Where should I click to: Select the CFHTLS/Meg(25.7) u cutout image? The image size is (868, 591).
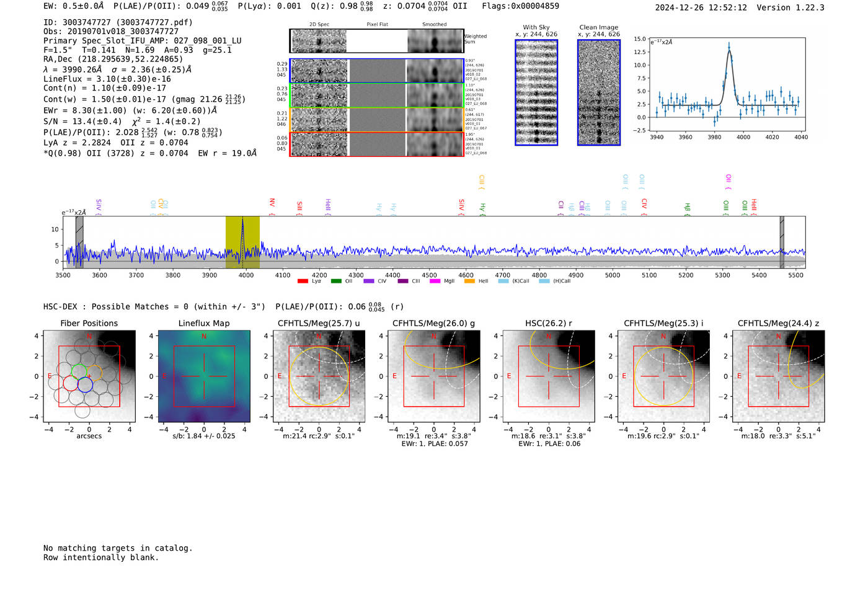tap(319, 376)
